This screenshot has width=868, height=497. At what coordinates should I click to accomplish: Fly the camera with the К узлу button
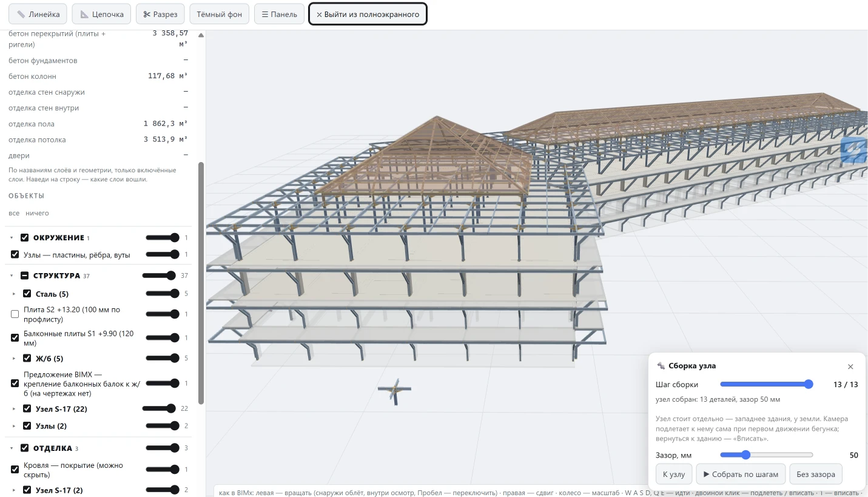(674, 474)
